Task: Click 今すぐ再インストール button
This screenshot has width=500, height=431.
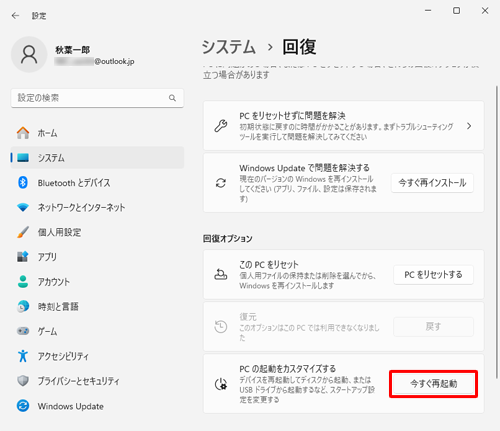Action: pyautogui.click(x=432, y=183)
